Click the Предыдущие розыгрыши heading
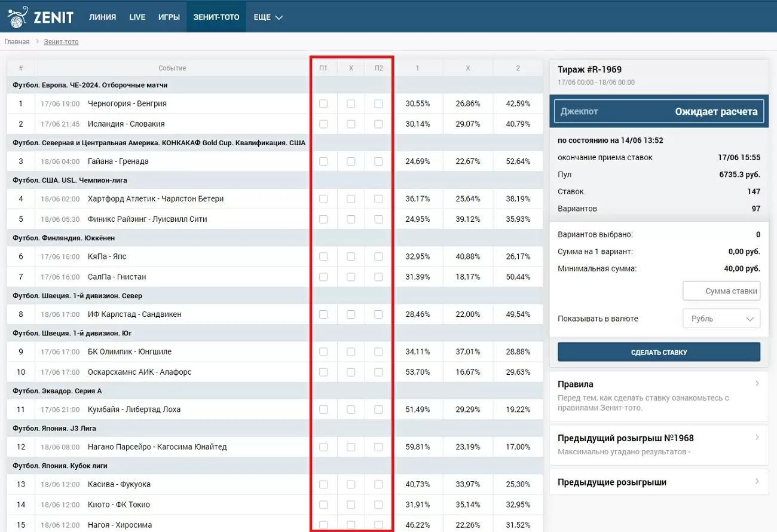Screen dimensions: 777x532 coord(612,482)
